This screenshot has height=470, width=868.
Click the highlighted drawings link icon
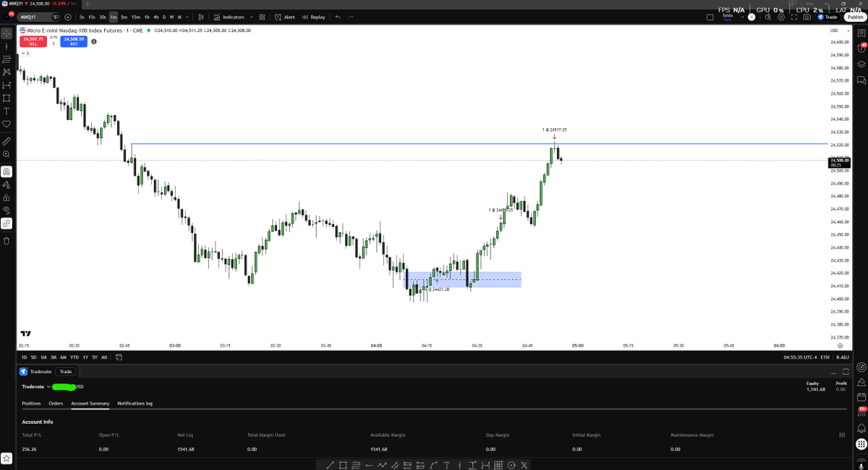7,223
